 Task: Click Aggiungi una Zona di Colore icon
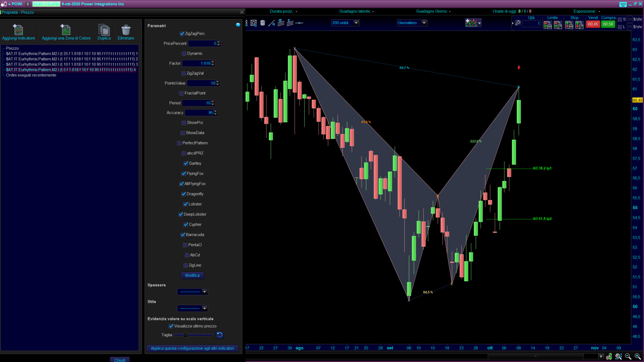coord(66,30)
